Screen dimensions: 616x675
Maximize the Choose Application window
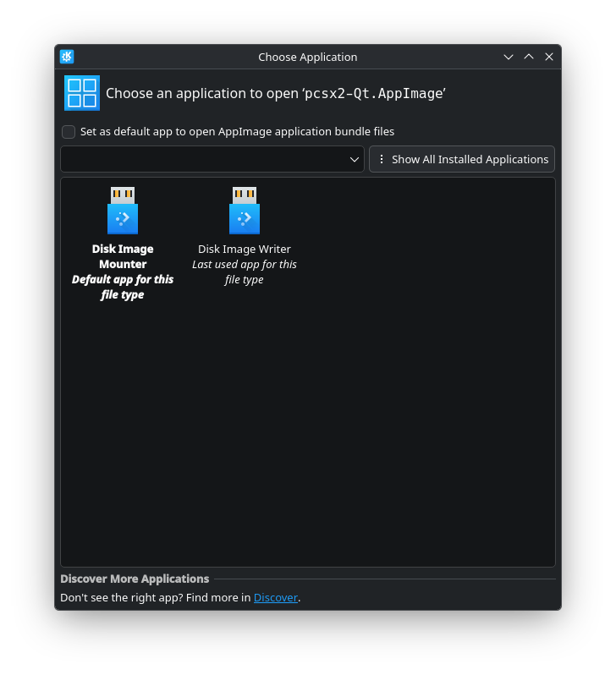(x=529, y=57)
